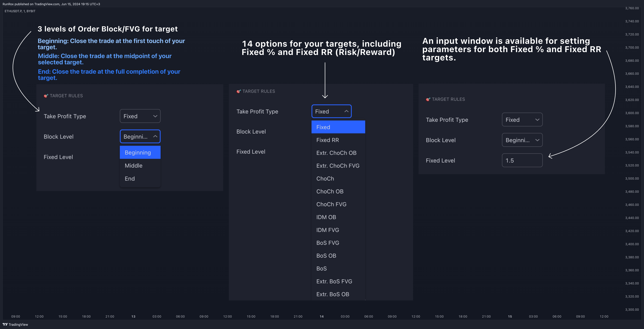Viewport: 644px width, 329px height.
Task: Click date 14 on time axis
Action: pos(321,317)
